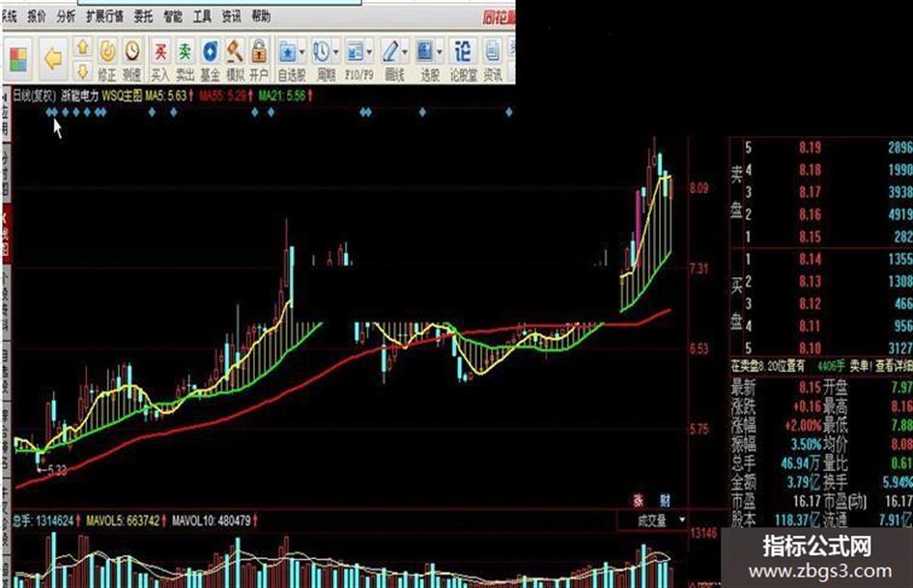
Task: Open the 扩展行情 menu
Action: pos(104,16)
